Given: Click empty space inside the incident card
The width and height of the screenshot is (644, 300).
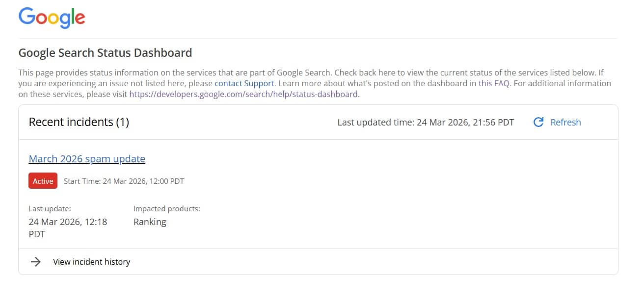Looking at the screenshot, I should pyautogui.click(x=393, y=206).
